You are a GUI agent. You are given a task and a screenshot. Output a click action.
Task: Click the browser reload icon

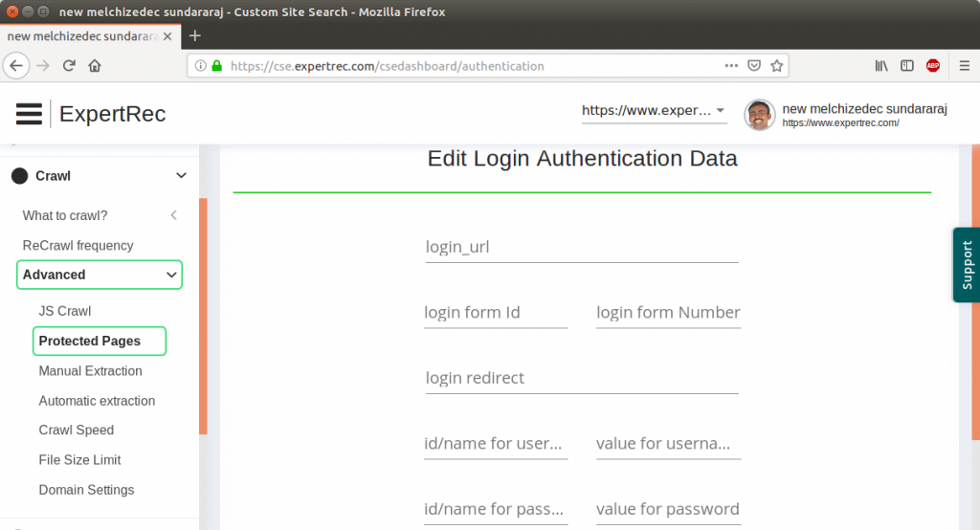click(x=69, y=66)
